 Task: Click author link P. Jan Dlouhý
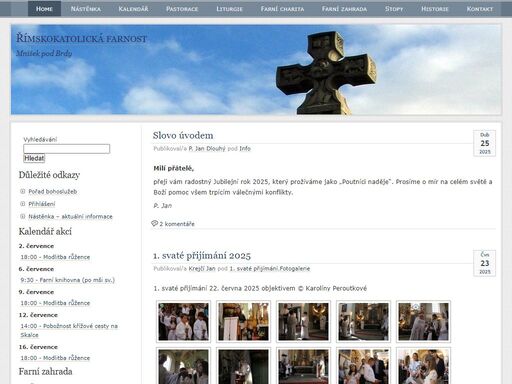click(x=207, y=149)
